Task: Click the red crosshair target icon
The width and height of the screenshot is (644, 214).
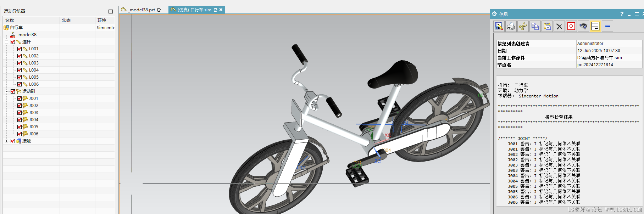Action: [571, 26]
